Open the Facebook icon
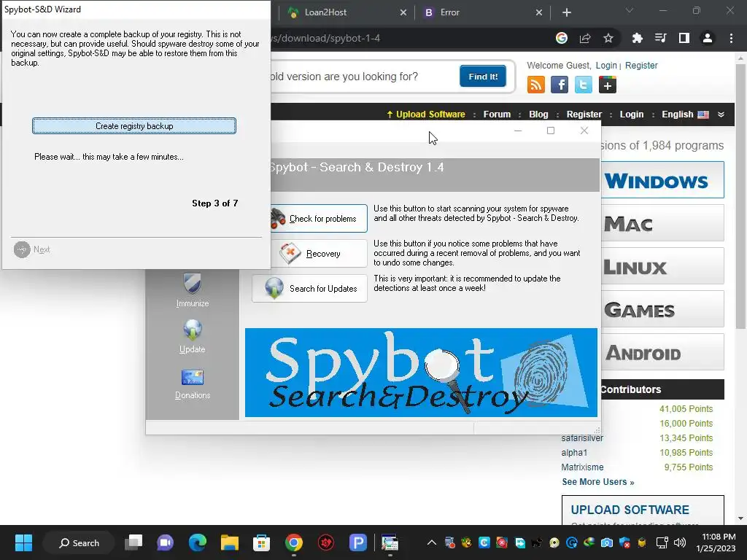The height and width of the screenshot is (560, 747). coord(560,85)
